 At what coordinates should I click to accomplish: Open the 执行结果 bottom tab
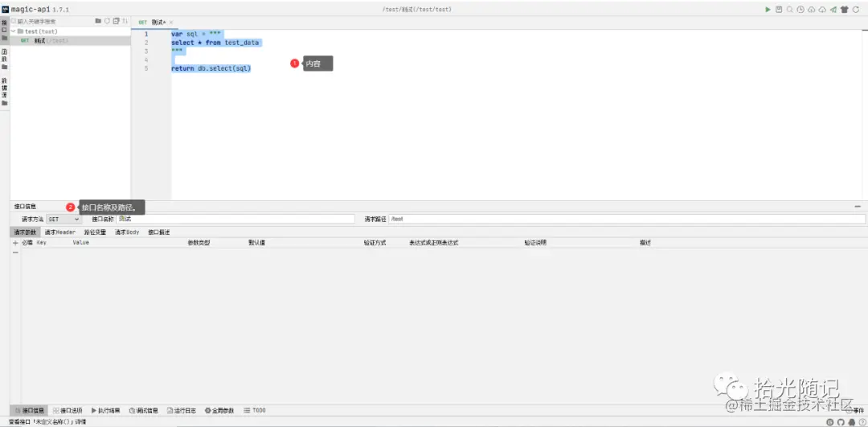pyautogui.click(x=105, y=410)
